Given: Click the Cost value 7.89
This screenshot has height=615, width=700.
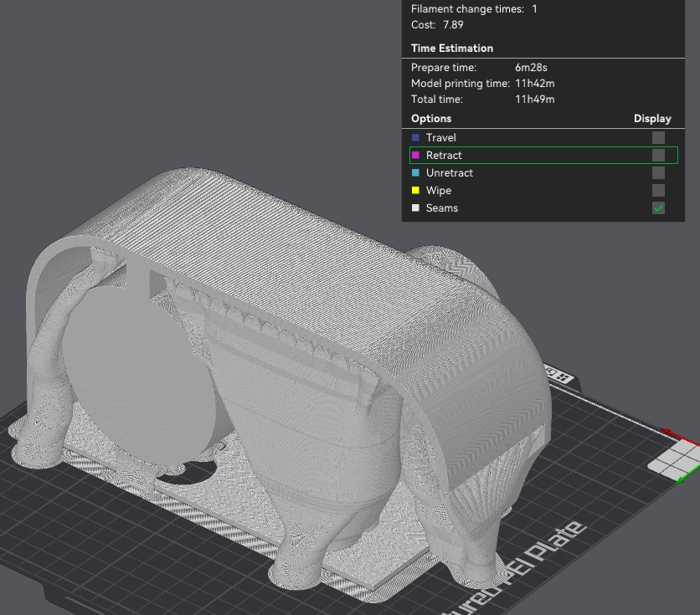Looking at the screenshot, I should coord(453,25).
